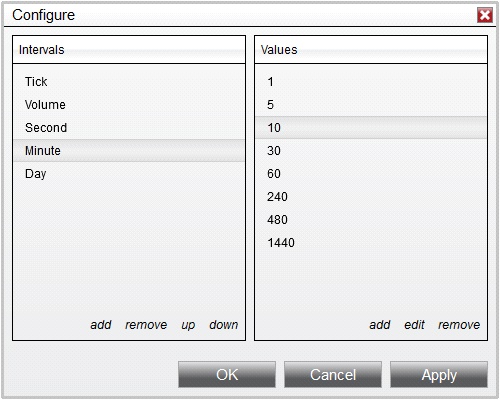Image resolution: width=500 pixels, height=400 pixels.
Task: Choose value 1 in Values list
Action: pyautogui.click(x=371, y=82)
